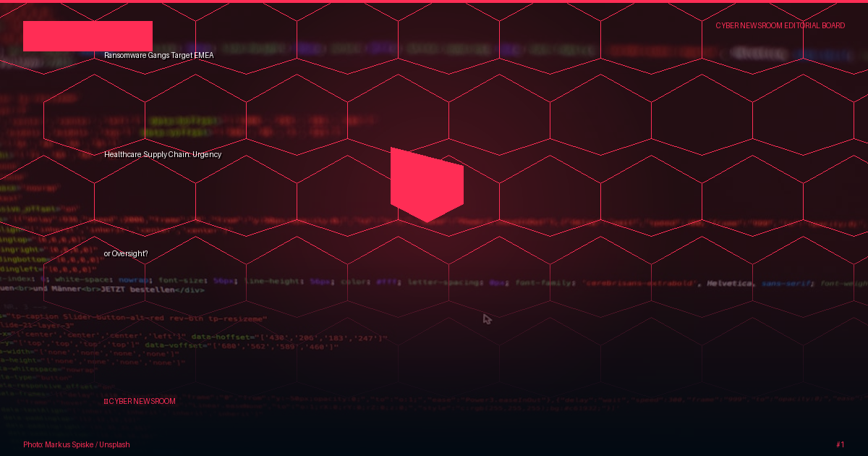Click the CYBER NEWSROOM EDITORIAL BOARD label
The height and width of the screenshot is (456, 868).
tap(780, 25)
